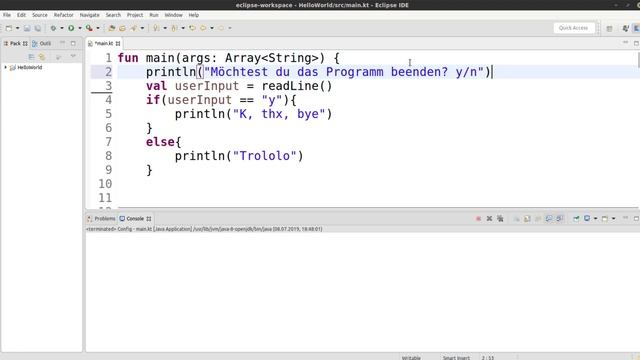Select the main.kt editor tab
Screen dimensions: 640x360
coord(104,43)
